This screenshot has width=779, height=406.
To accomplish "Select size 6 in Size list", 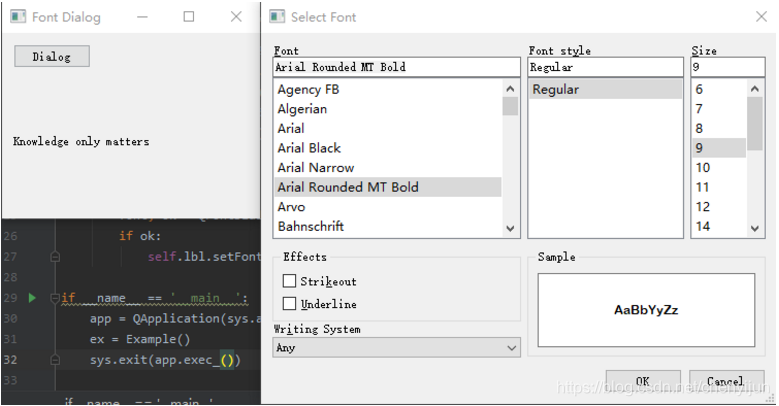I will tap(719, 89).
